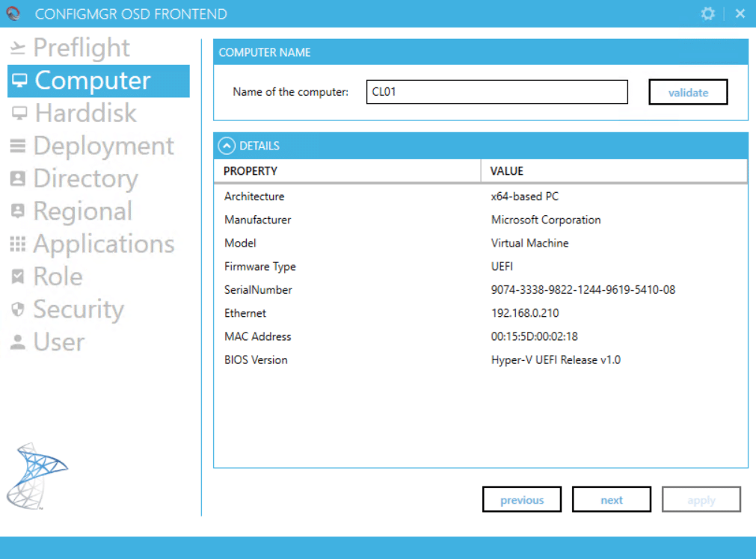Open Deployment via its list icon

pos(18,146)
